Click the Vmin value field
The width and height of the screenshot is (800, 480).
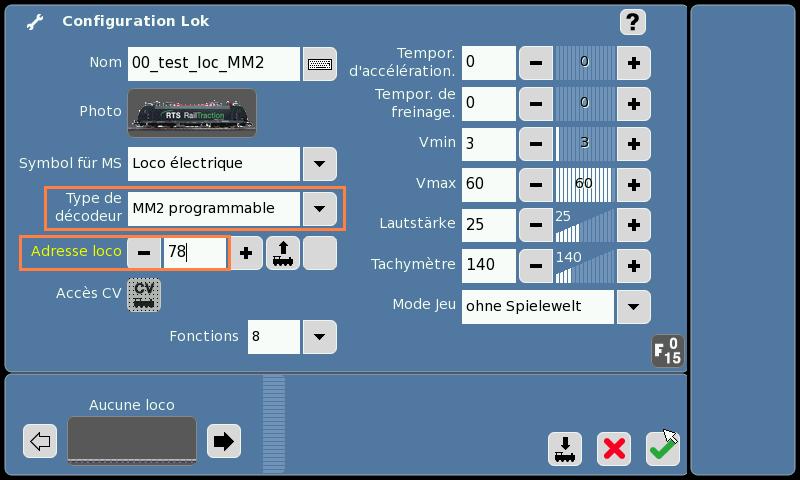pyautogui.click(x=489, y=144)
